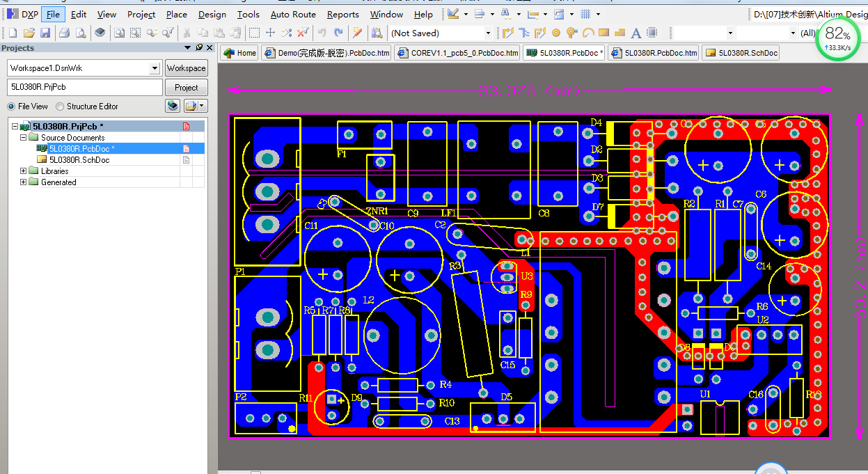The width and height of the screenshot is (868, 474).
Task: Click the Open document folder icon
Action: (x=29, y=33)
